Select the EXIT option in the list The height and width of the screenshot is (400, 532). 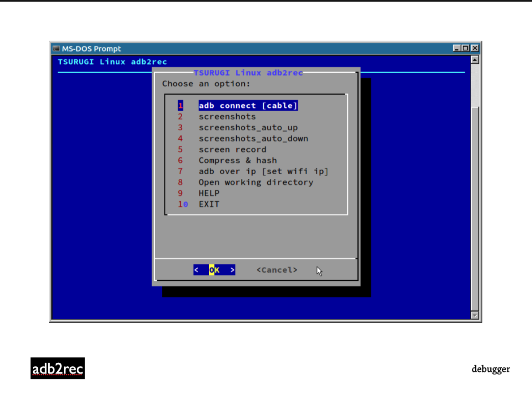click(x=209, y=204)
